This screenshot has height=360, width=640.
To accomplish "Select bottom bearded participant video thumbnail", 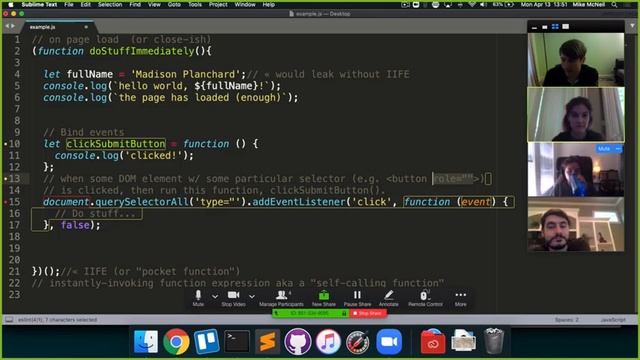I will click(x=576, y=224).
